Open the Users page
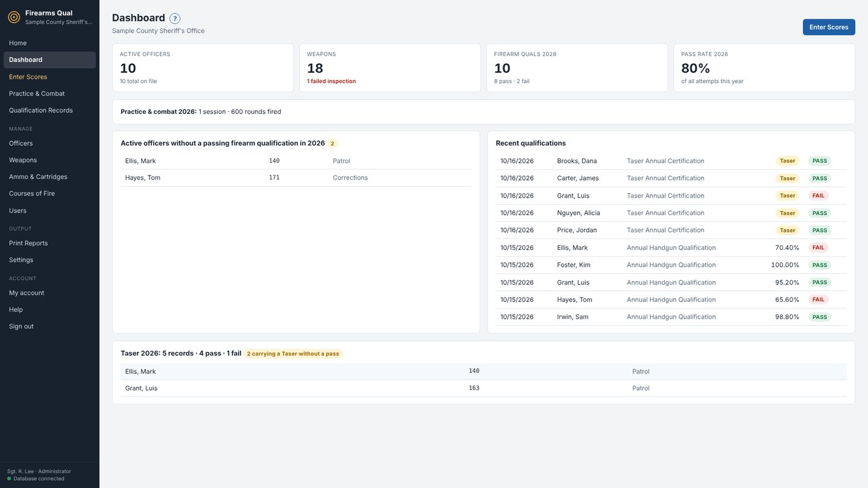Screen dimensions: 868x488 point(49,210)
